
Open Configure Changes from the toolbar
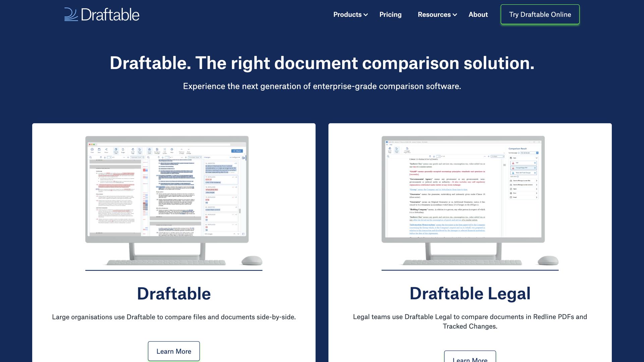[x=157, y=150]
